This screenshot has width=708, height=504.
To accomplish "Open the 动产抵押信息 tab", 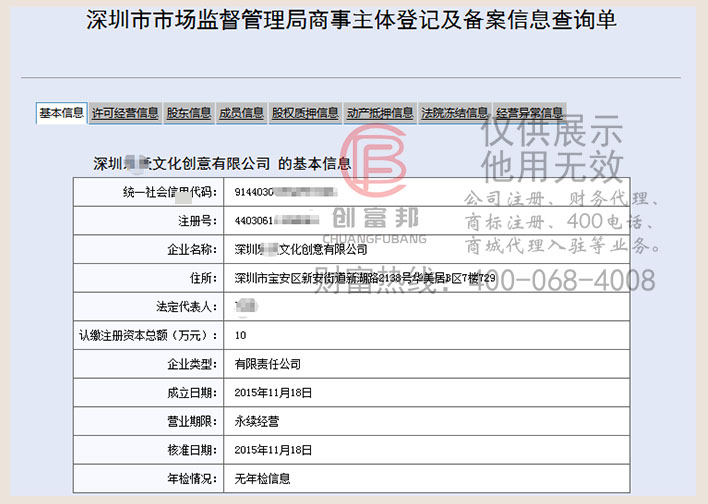I will 380,113.
